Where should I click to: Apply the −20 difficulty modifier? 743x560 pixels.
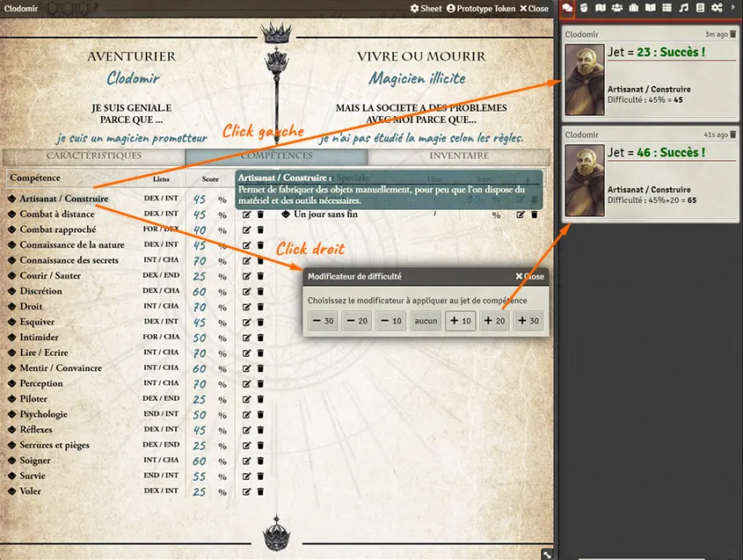[x=357, y=321]
